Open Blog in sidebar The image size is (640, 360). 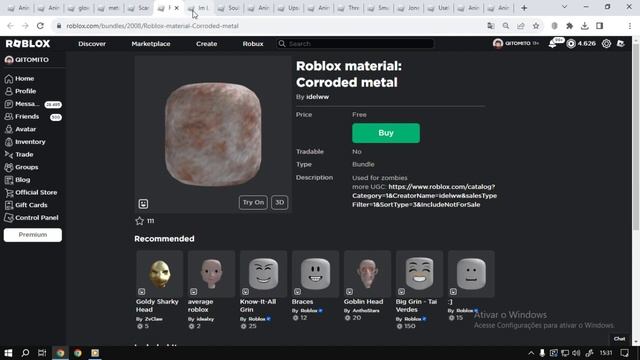pos(22,180)
